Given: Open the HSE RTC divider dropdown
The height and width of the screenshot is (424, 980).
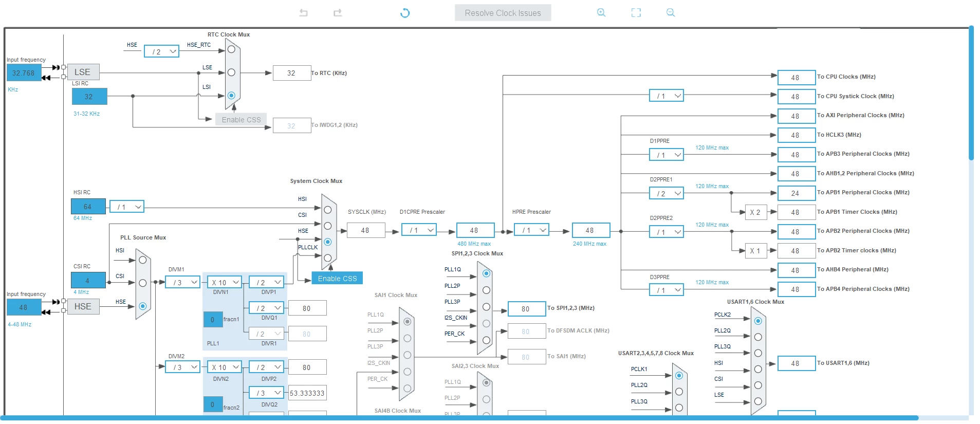Looking at the screenshot, I should point(161,51).
